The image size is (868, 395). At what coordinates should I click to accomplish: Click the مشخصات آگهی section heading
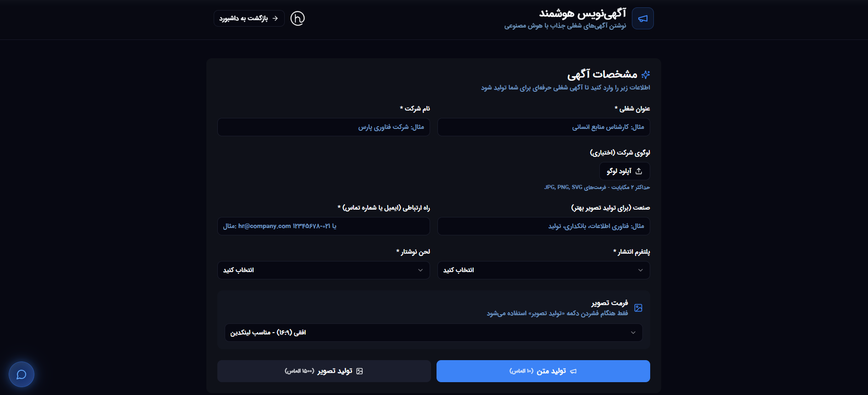click(602, 74)
